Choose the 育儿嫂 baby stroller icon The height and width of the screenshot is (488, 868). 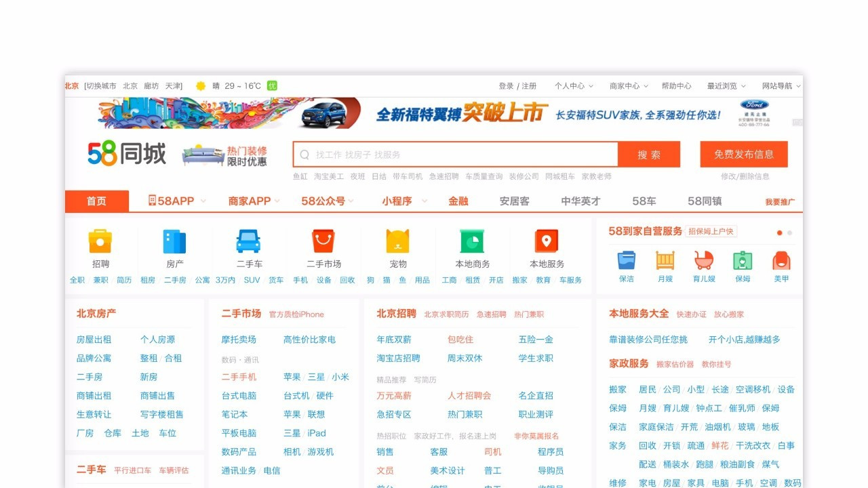pyautogui.click(x=704, y=260)
